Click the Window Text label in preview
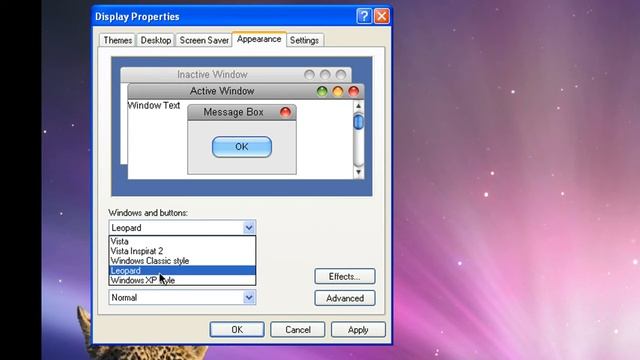Viewport: 640px width, 360px height. pyautogui.click(x=154, y=105)
